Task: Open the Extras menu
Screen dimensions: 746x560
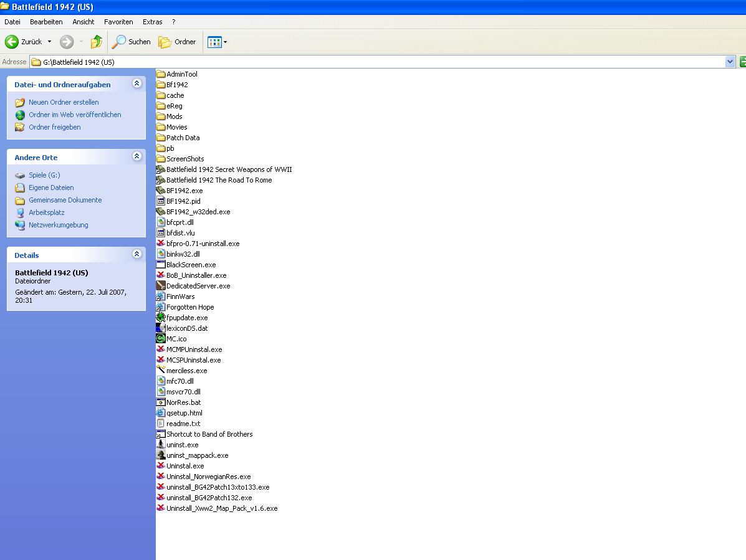Action: 152,22
